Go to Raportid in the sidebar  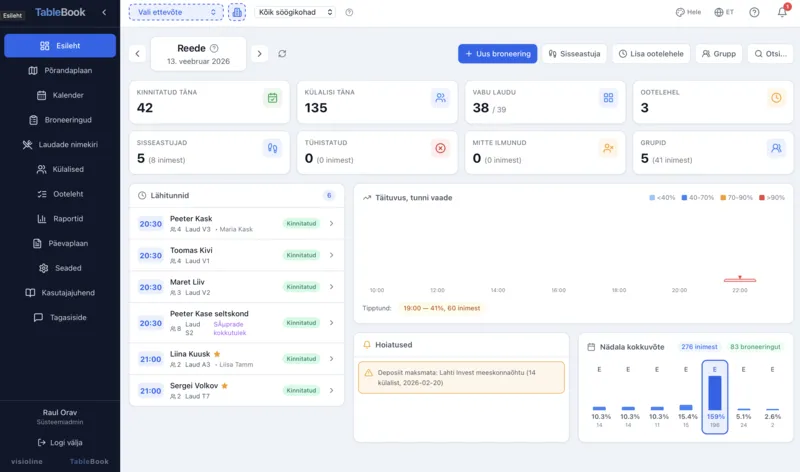point(60,218)
